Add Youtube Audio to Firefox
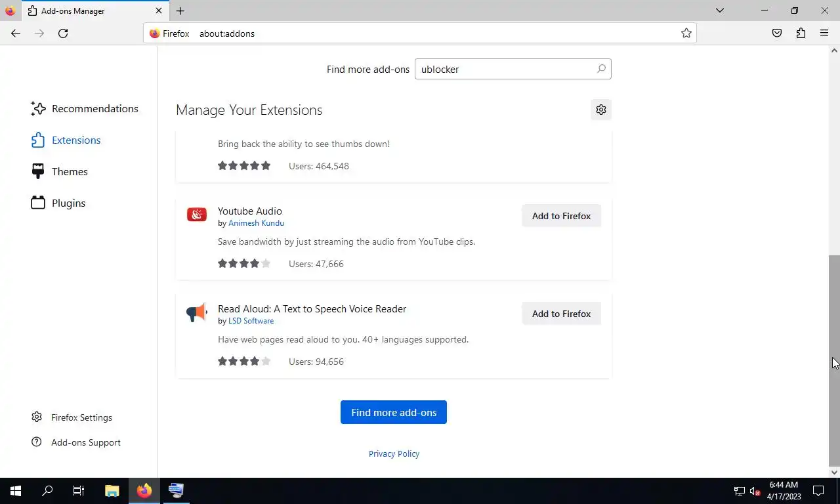The width and height of the screenshot is (840, 504). point(561,216)
